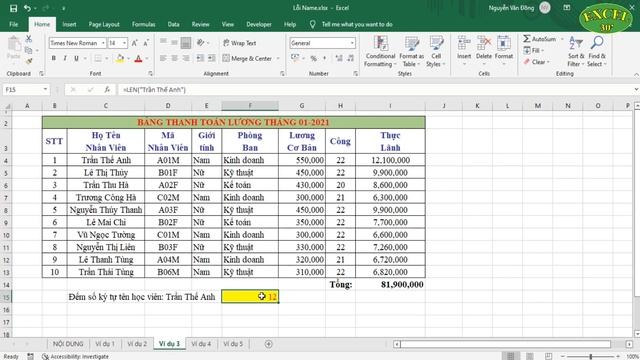Open Sort & Filter menu

click(x=576, y=51)
